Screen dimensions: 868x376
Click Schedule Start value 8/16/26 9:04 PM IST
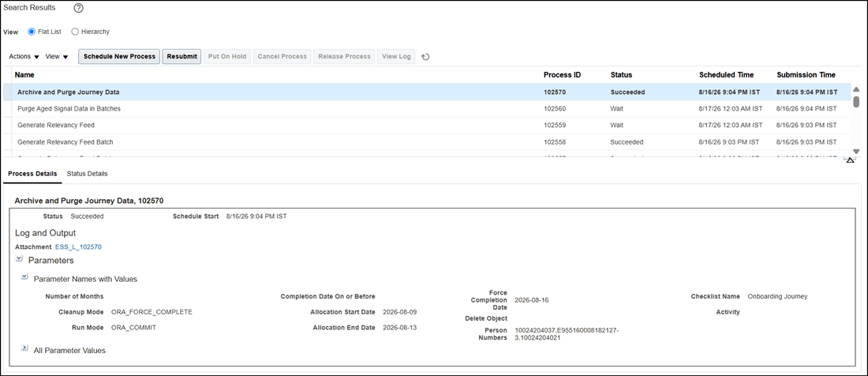pyautogui.click(x=256, y=216)
